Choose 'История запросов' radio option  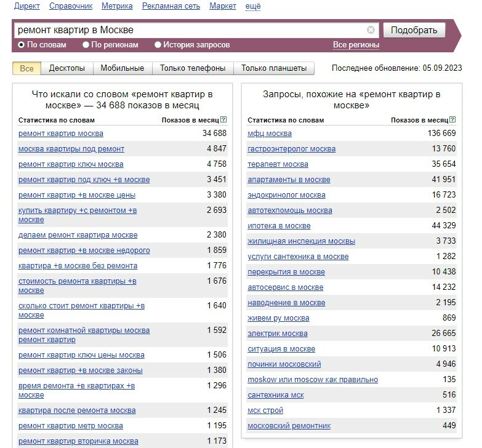tap(158, 45)
